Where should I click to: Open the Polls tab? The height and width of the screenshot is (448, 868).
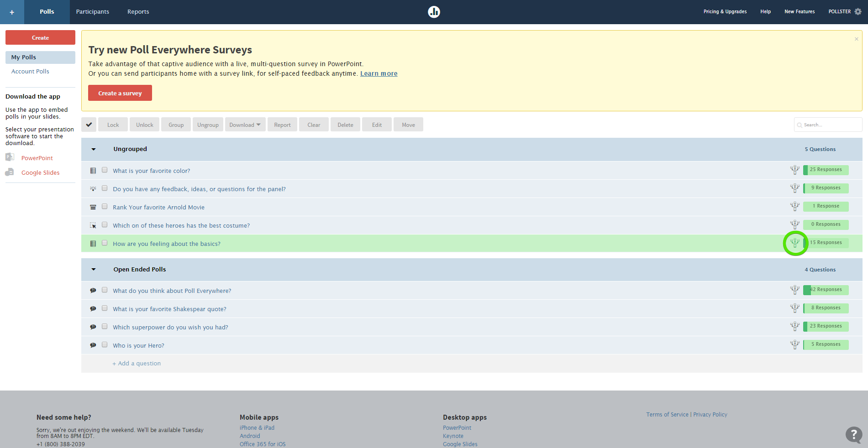(x=47, y=12)
